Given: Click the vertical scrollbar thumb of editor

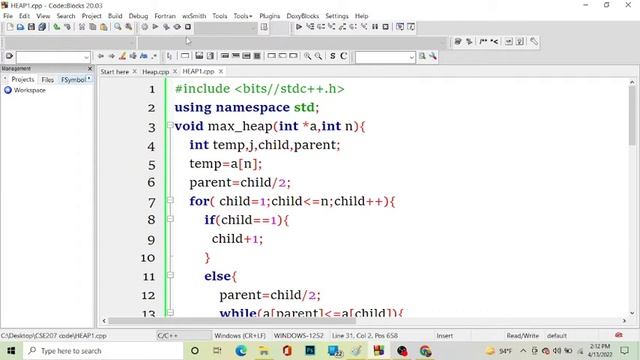Looking at the screenshot, I should coord(632,116).
